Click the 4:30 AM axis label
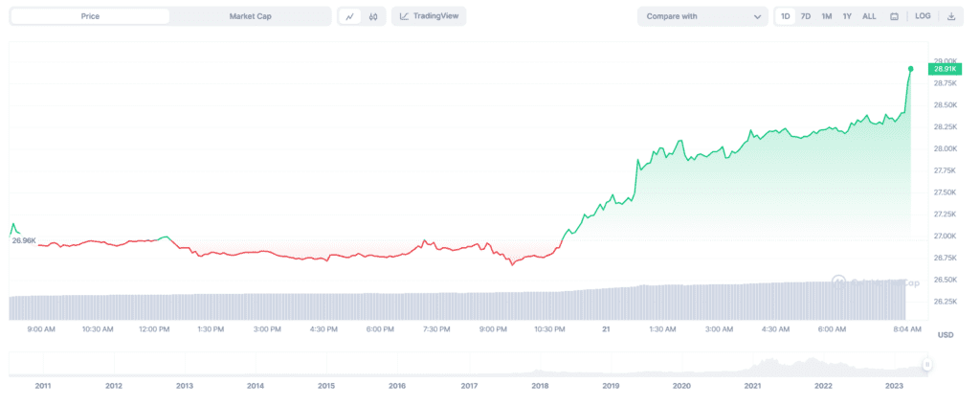Viewport: 980px width, 406px height. tap(775, 329)
